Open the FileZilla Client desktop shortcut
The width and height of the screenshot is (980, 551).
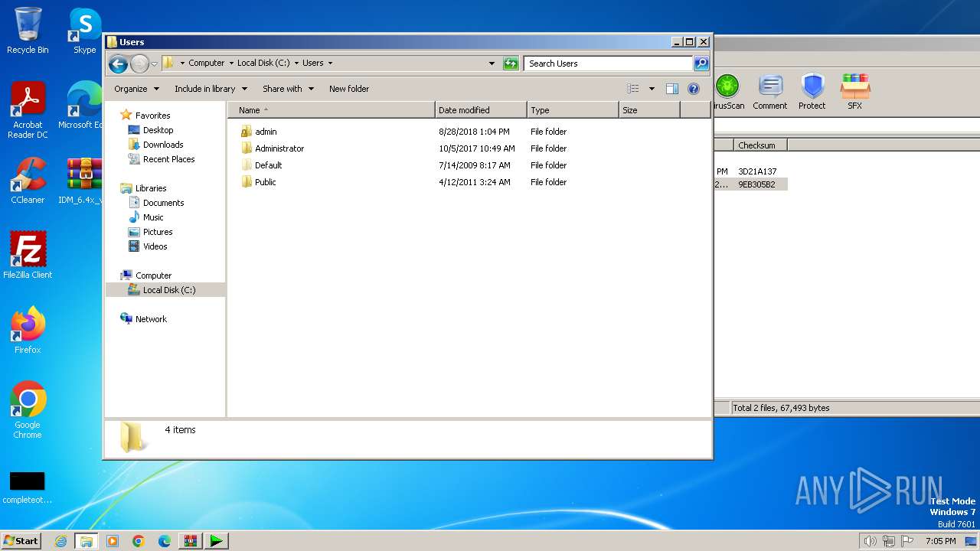click(x=28, y=256)
